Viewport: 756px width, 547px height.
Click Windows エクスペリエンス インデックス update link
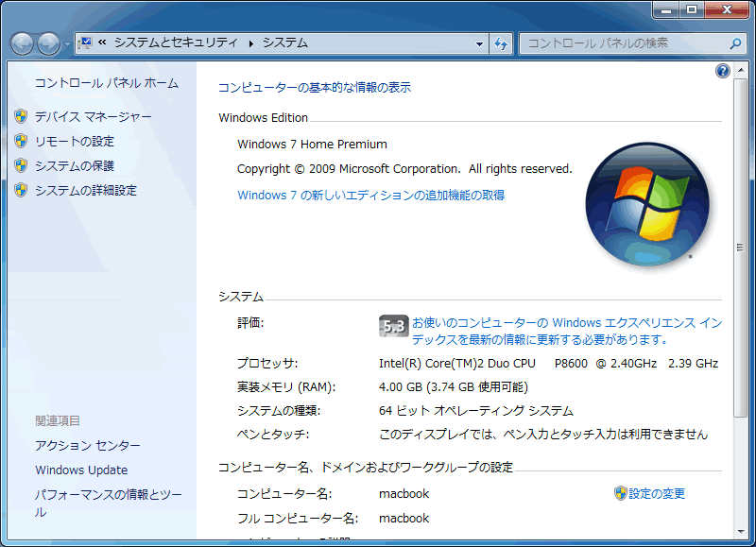(566, 331)
